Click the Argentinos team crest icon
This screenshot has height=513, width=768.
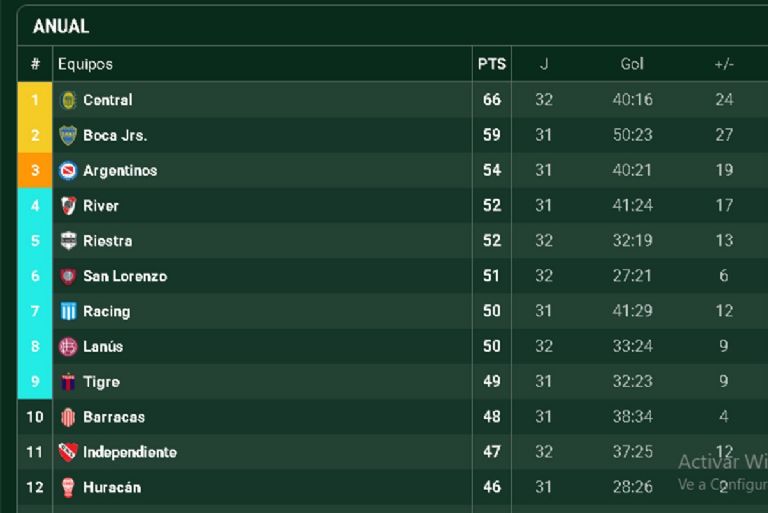68,171
